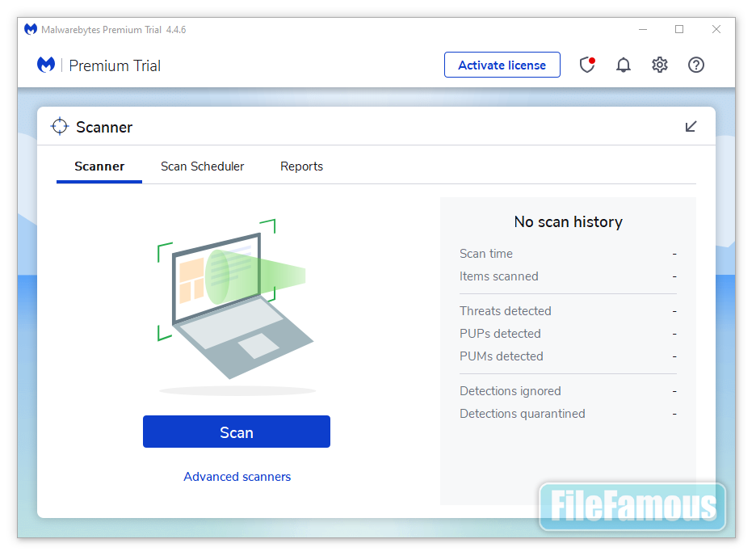Click the 'PUPs detected' label
756x556 pixels.
pyautogui.click(x=500, y=334)
